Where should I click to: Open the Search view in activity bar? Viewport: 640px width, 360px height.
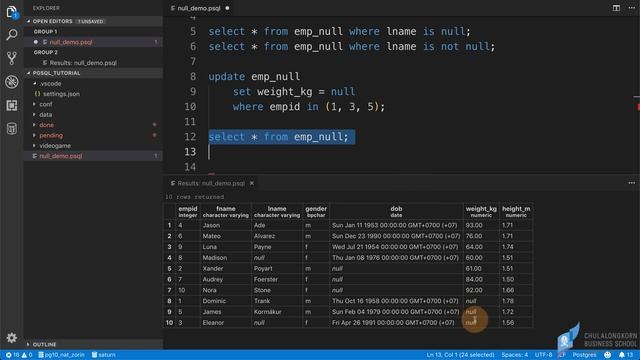[x=11, y=35]
